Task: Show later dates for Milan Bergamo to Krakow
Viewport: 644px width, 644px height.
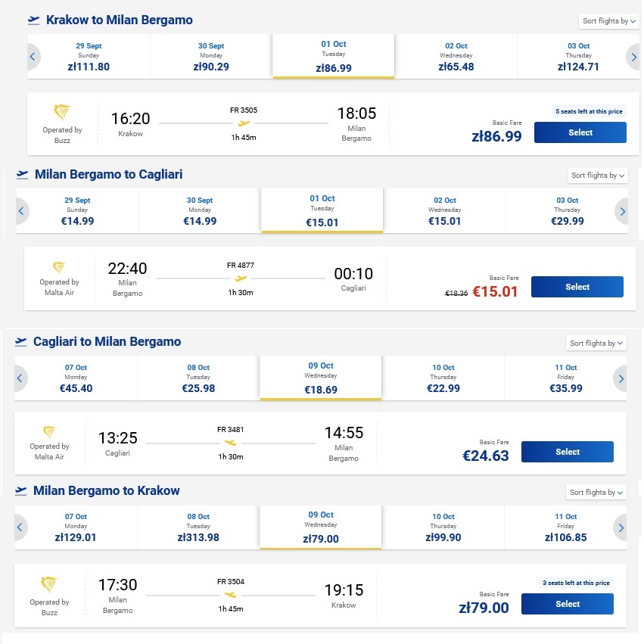Action: pyautogui.click(x=621, y=527)
